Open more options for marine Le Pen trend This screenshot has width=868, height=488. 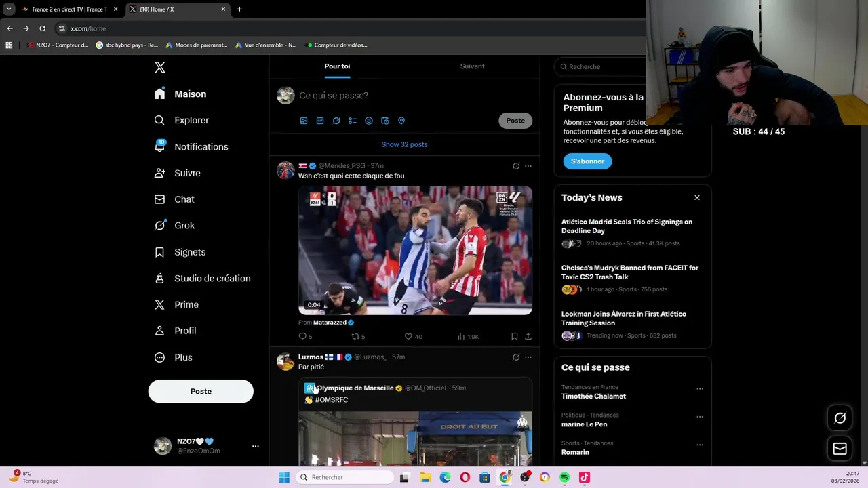[700, 417]
